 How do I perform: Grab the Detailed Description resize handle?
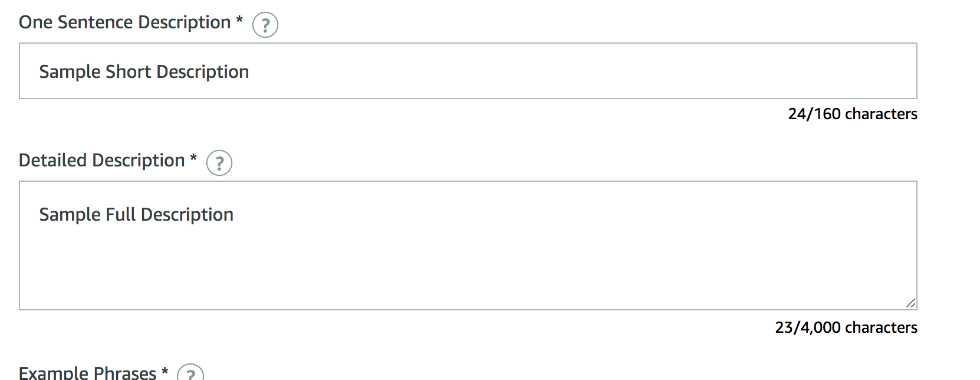[x=910, y=303]
